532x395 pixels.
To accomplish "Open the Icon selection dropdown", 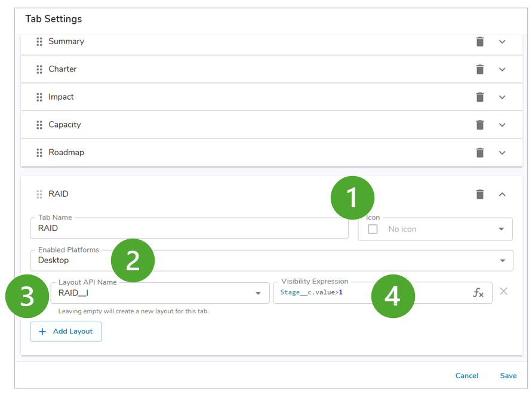I will coord(500,229).
